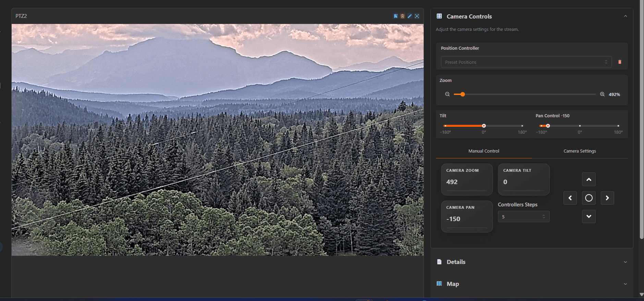
Task: Pan camera left with the left arrow
Action: (570, 198)
